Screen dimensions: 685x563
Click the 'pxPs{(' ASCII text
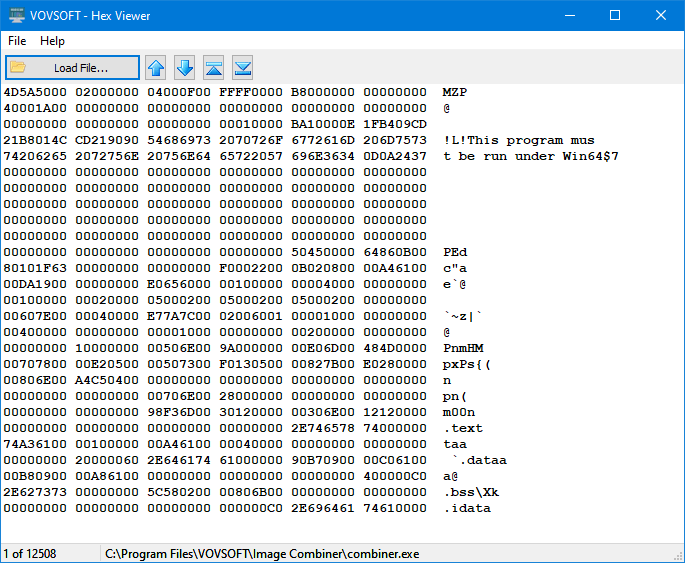[467, 364]
